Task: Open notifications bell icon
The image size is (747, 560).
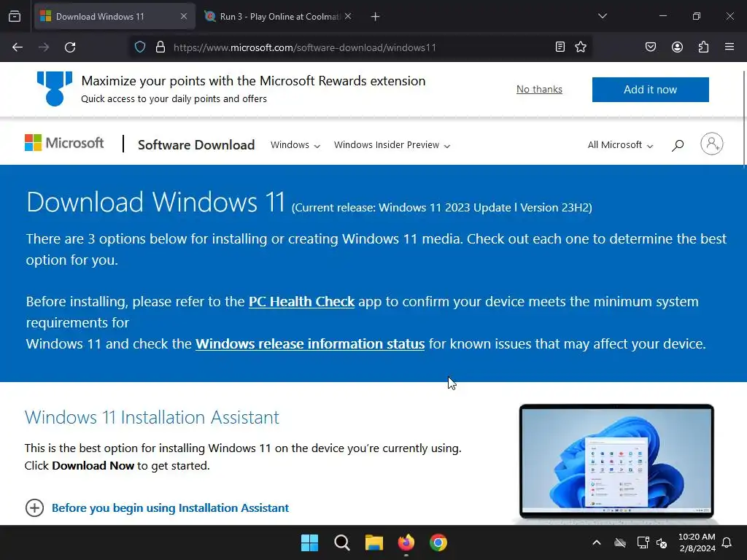Action: click(727, 542)
